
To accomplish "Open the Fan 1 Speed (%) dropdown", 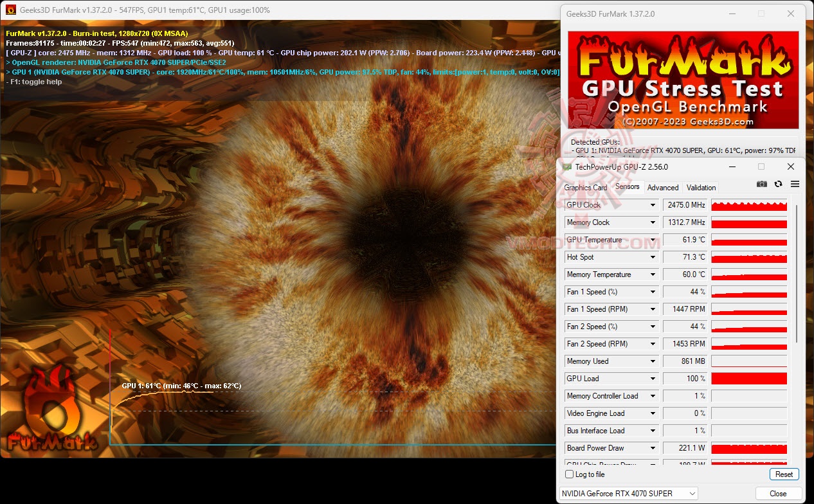I will (653, 292).
